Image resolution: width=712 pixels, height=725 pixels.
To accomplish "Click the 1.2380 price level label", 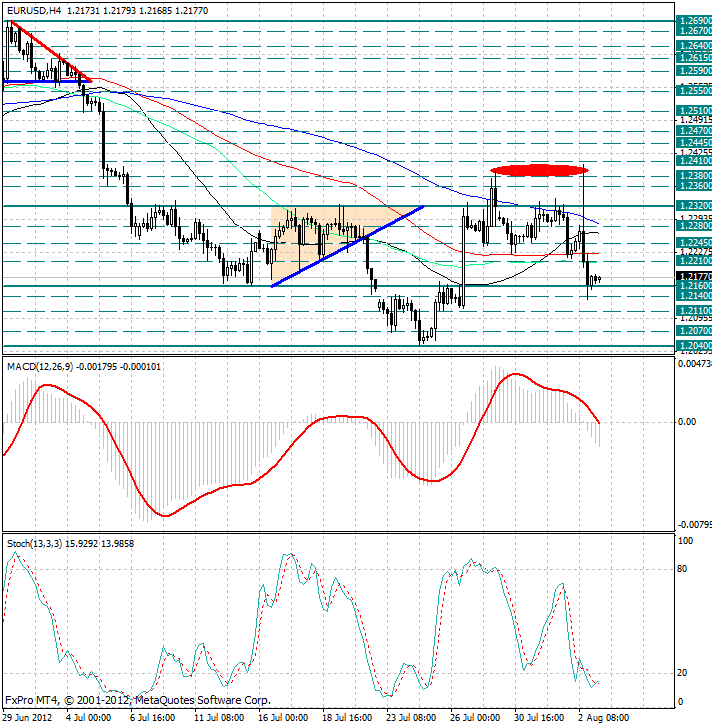I will click(x=694, y=176).
